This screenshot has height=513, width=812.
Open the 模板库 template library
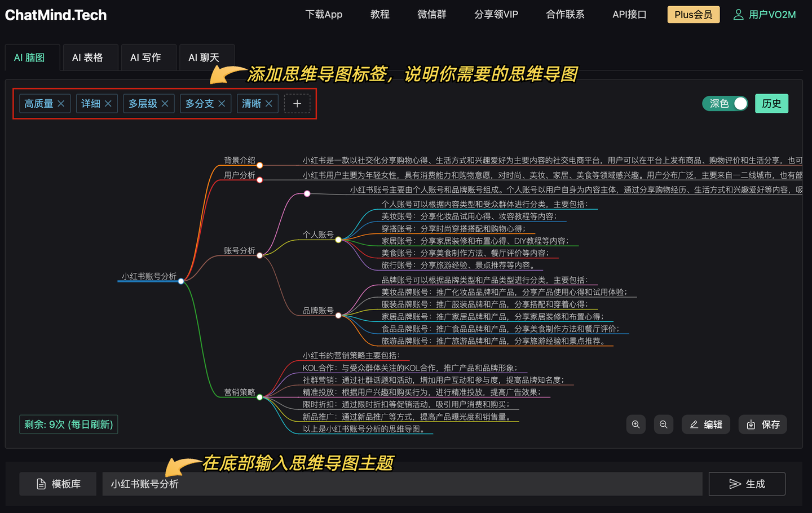58,484
